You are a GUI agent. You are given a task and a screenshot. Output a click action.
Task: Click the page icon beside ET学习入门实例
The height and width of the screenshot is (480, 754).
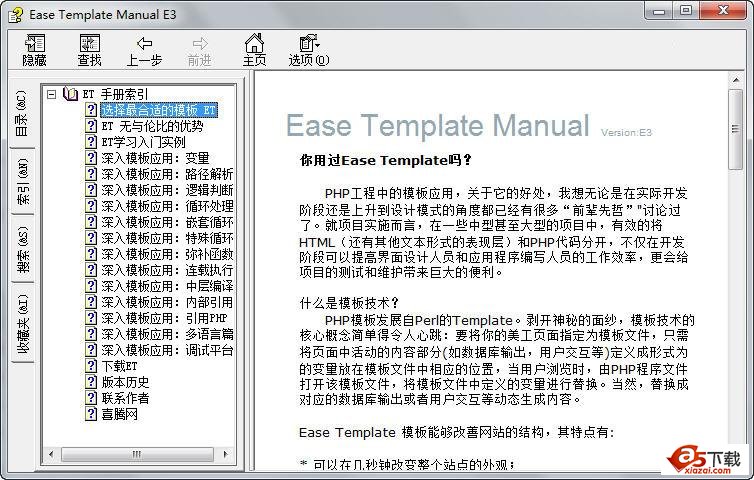pyautogui.click(x=91, y=142)
